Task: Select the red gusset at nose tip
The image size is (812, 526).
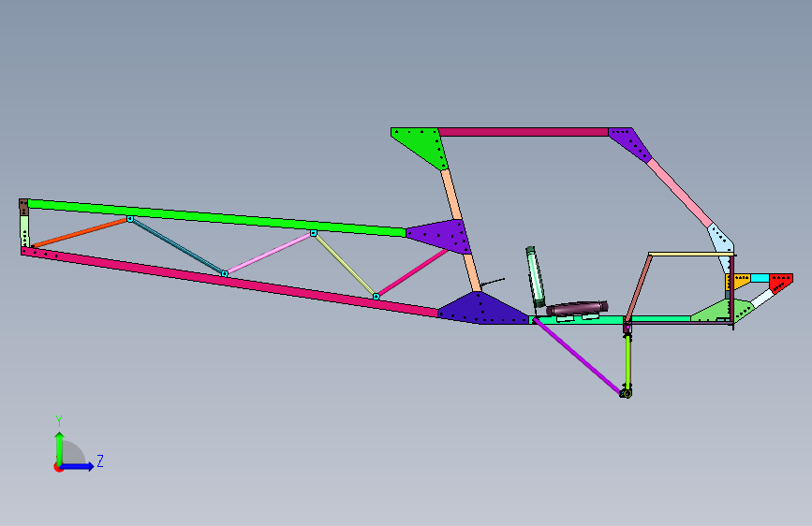Action: coord(781,284)
